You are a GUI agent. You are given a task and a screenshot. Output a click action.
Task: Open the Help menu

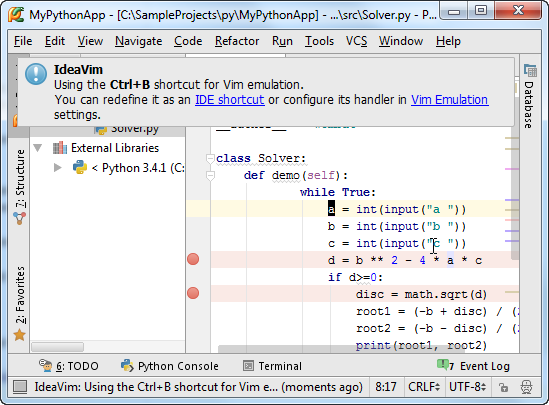(448, 41)
